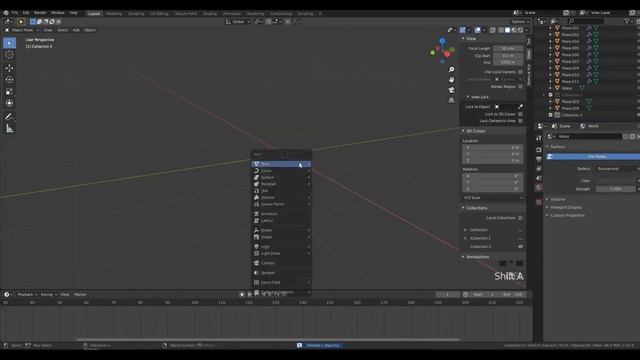Click the Camera icon in Add menu
The height and width of the screenshot is (360, 640).
pos(256,263)
